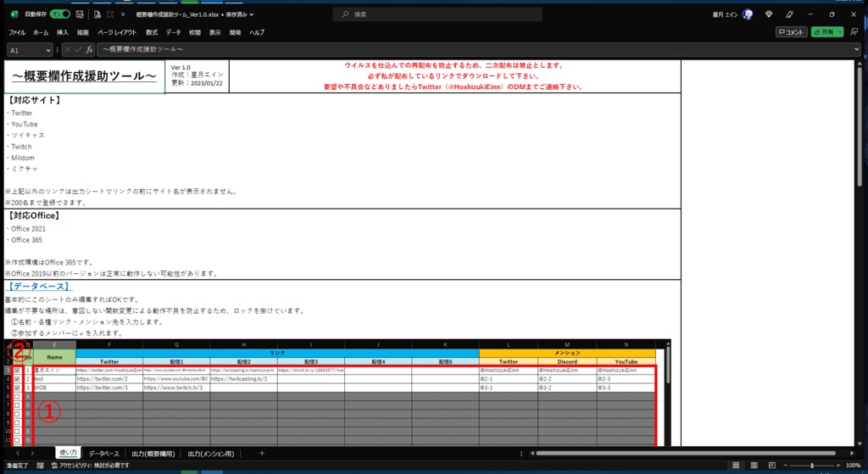Click the previous sheet navigation arrow
This screenshot has width=868, height=474.
pos(18,454)
